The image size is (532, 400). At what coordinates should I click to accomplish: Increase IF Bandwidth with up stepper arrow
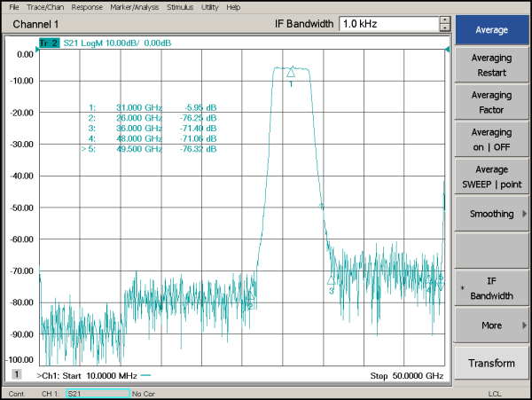pyautogui.click(x=445, y=20)
